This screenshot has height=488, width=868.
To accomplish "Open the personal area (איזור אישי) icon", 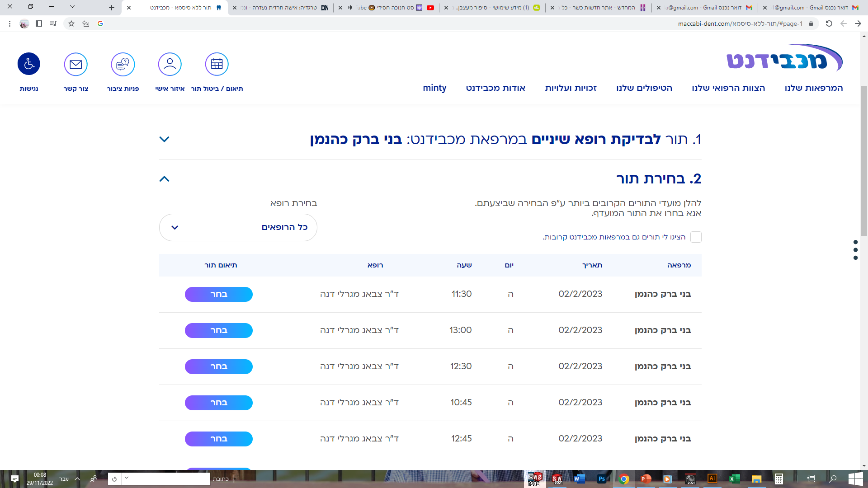I will click(x=170, y=64).
